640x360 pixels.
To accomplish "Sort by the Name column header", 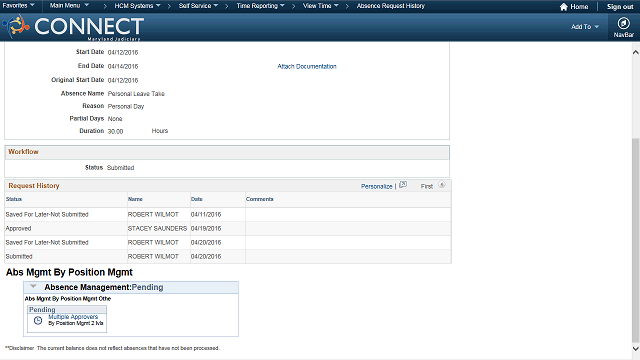I will tap(135, 199).
